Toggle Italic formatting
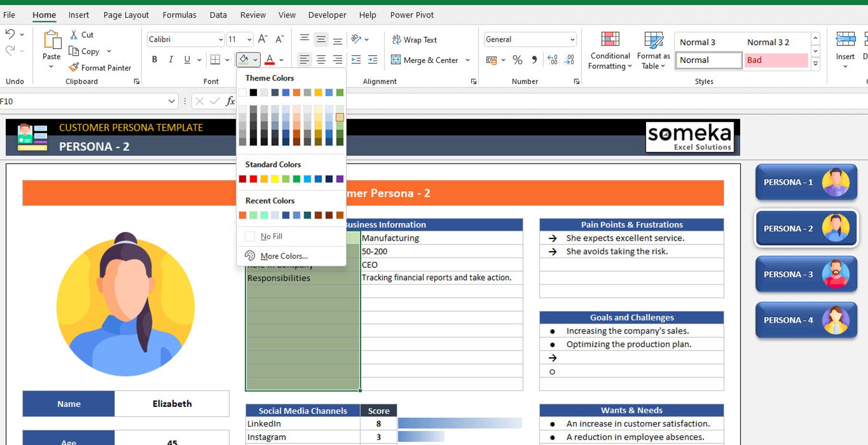The height and width of the screenshot is (445, 868). (x=171, y=59)
